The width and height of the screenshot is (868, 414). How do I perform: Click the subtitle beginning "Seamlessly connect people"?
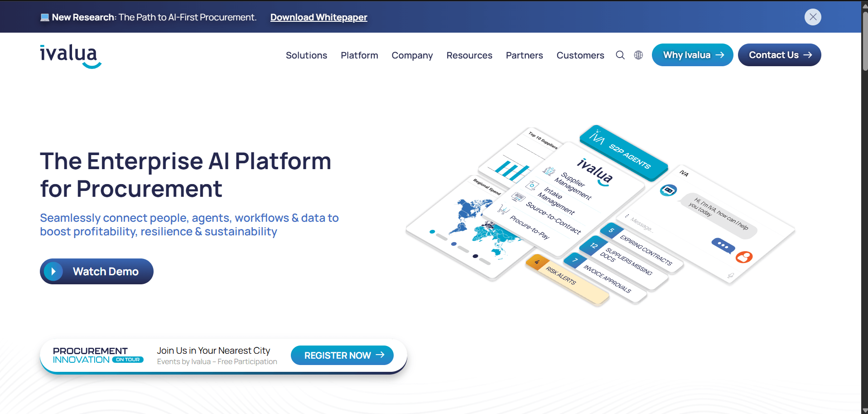[189, 225]
